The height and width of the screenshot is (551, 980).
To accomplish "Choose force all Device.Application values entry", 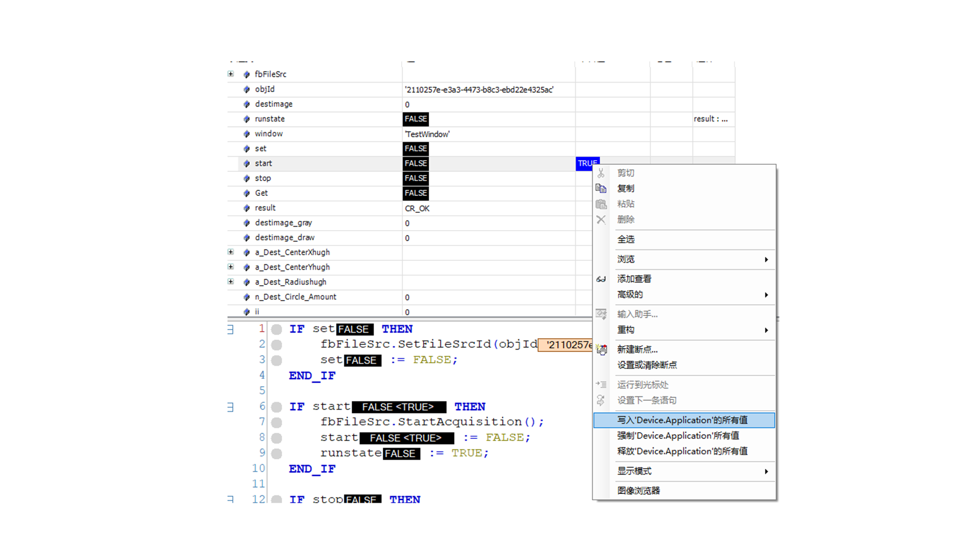I will [678, 436].
